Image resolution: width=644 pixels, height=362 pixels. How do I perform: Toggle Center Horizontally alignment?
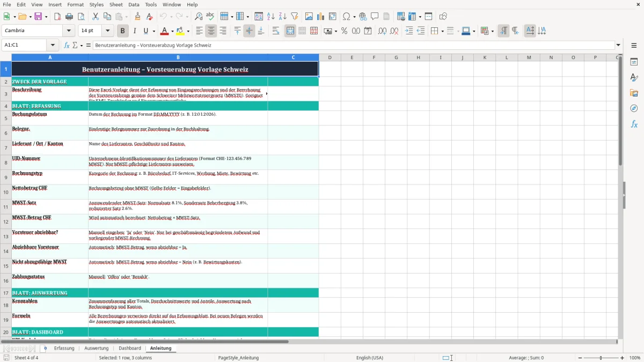(211, 31)
